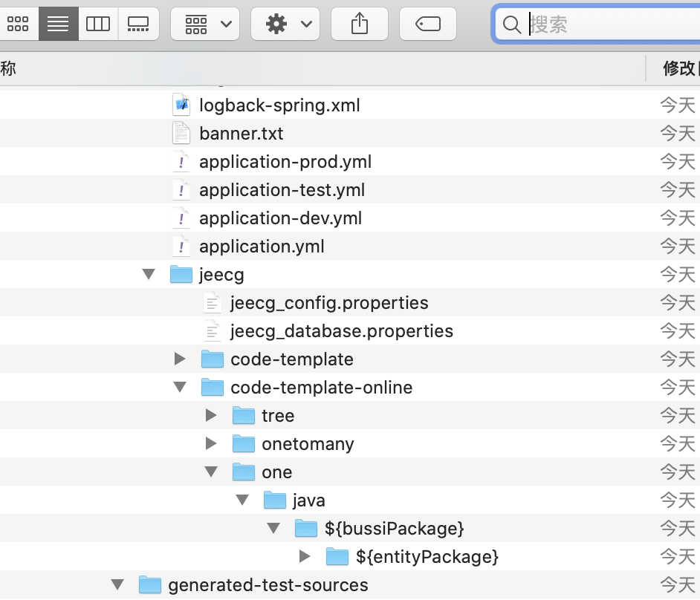The image size is (700, 600).
Task: Expand the ${entityPackage} folder
Action: point(305,556)
